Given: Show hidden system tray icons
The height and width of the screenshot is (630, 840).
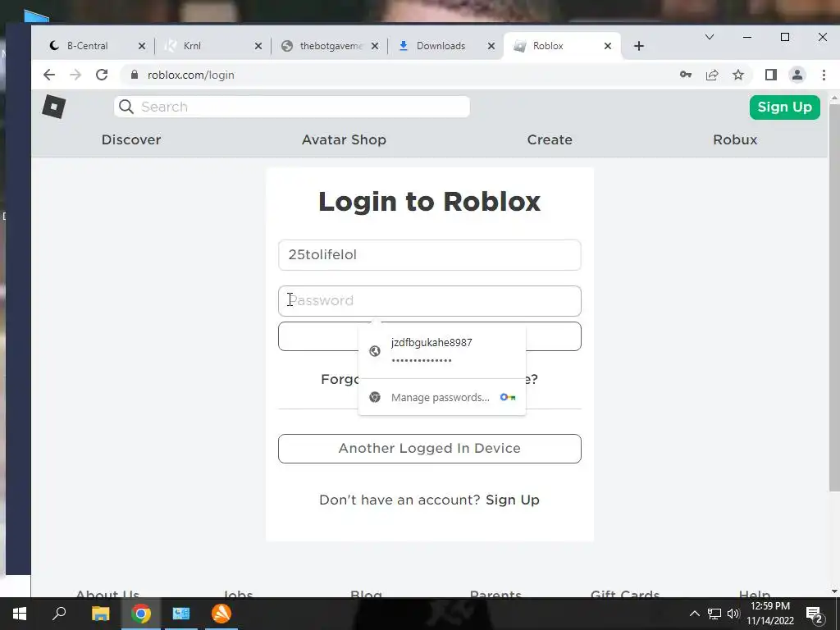Looking at the screenshot, I should pyautogui.click(x=694, y=614).
